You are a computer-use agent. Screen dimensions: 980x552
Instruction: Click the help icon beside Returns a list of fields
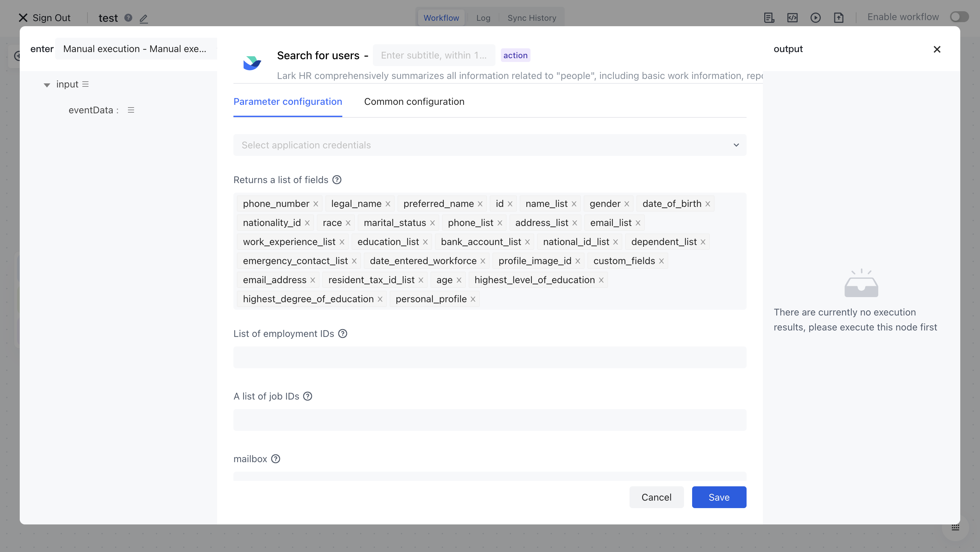tap(337, 180)
